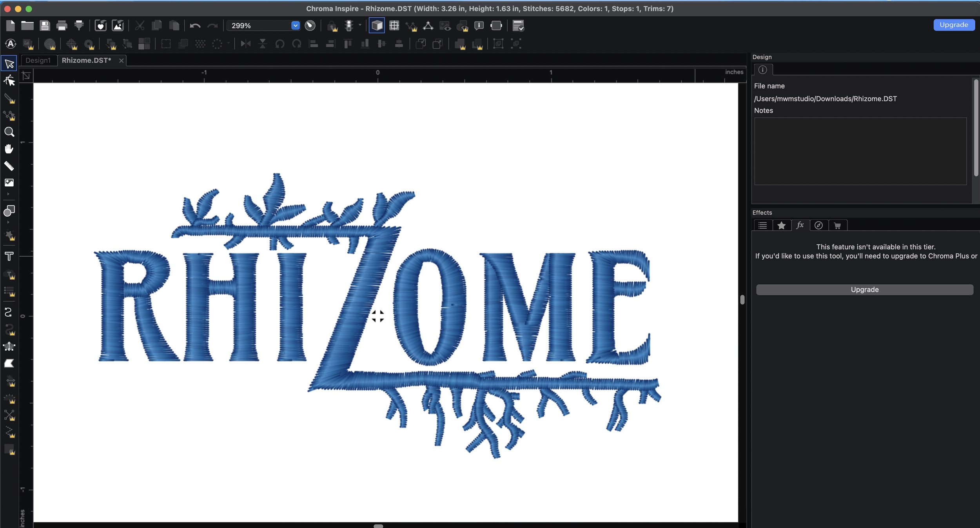Choose the Zoom magnifier tool
Image resolution: width=980 pixels, height=528 pixels.
click(9, 132)
